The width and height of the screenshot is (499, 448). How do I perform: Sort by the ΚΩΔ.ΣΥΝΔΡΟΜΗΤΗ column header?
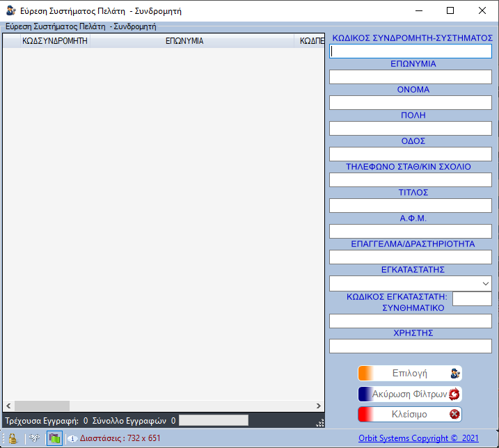pyautogui.click(x=54, y=41)
